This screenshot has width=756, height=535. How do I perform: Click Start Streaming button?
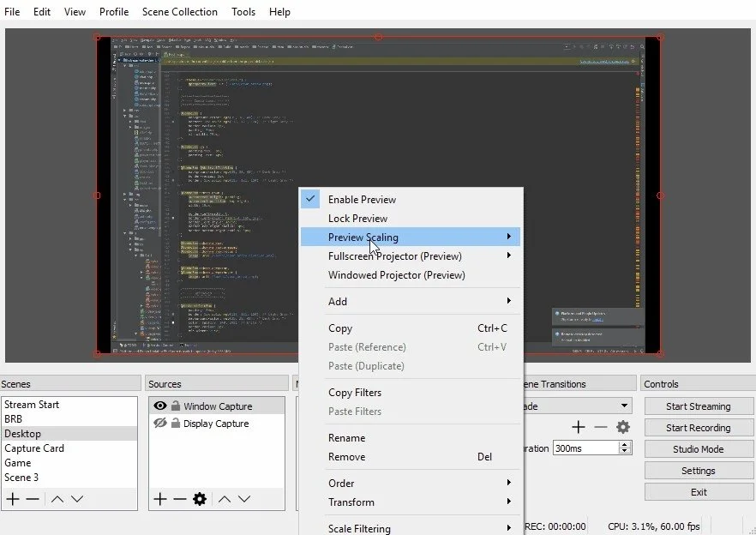tap(698, 406)
